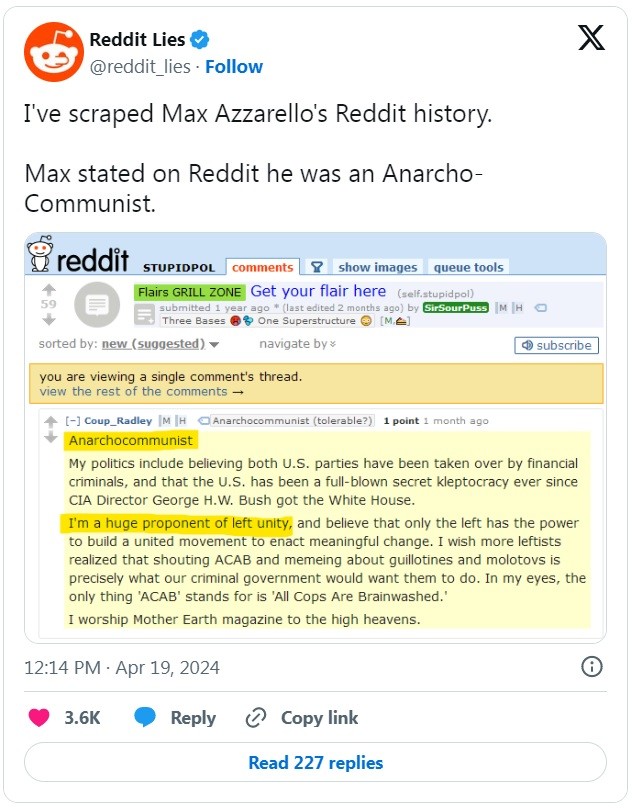Open the queue tools tab

pyautogui.click(x=468, y=267)
